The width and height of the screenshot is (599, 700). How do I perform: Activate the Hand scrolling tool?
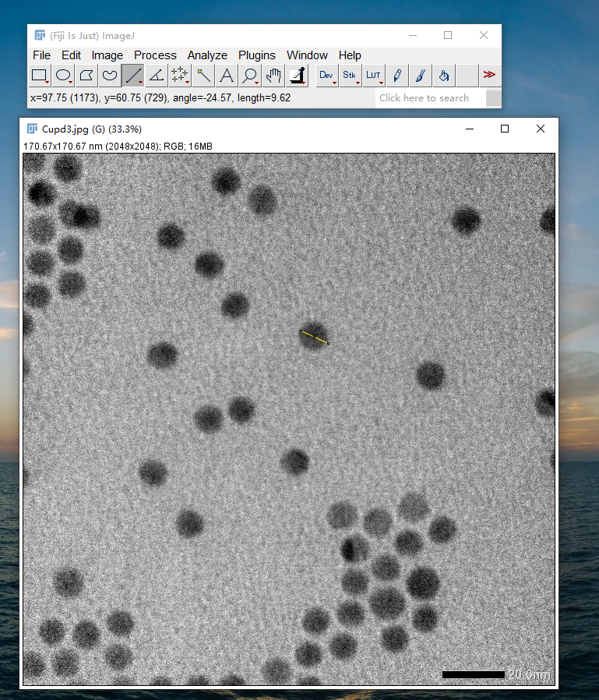click(x=273, y=76)
